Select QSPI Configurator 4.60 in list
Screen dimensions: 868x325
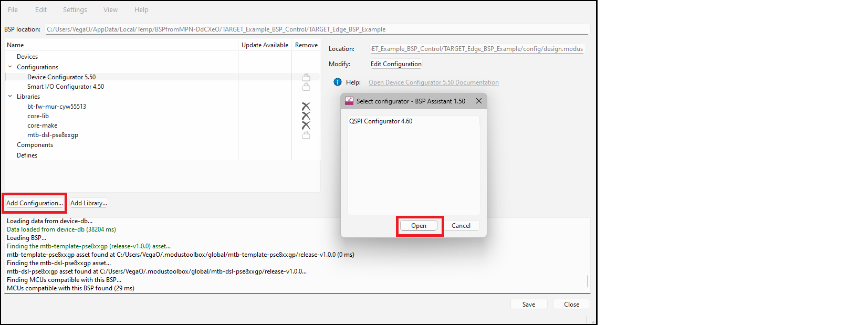(381, 121)
